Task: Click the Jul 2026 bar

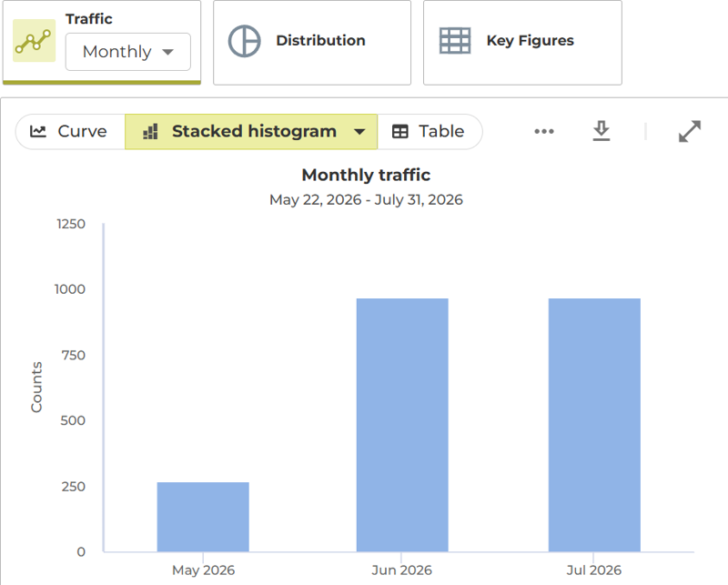Action: pyautogui.click(x=594, y=425)
